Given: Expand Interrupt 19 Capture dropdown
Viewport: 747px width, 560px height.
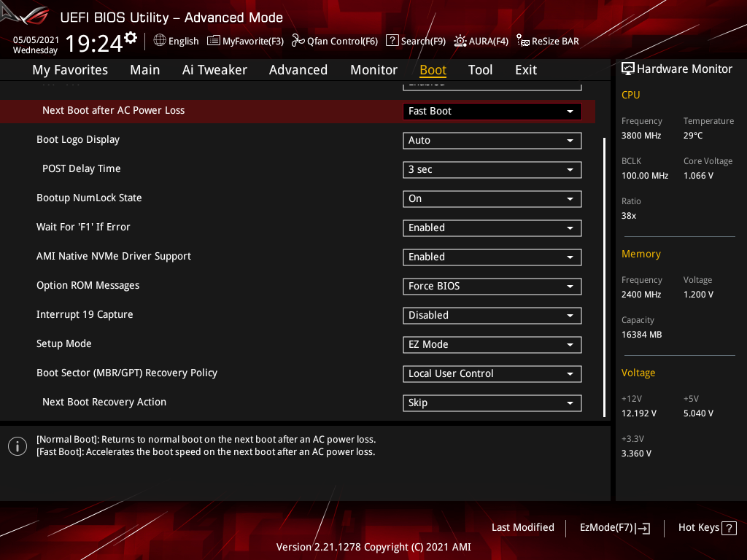Looking at the screenshot, I should point(492,315).
